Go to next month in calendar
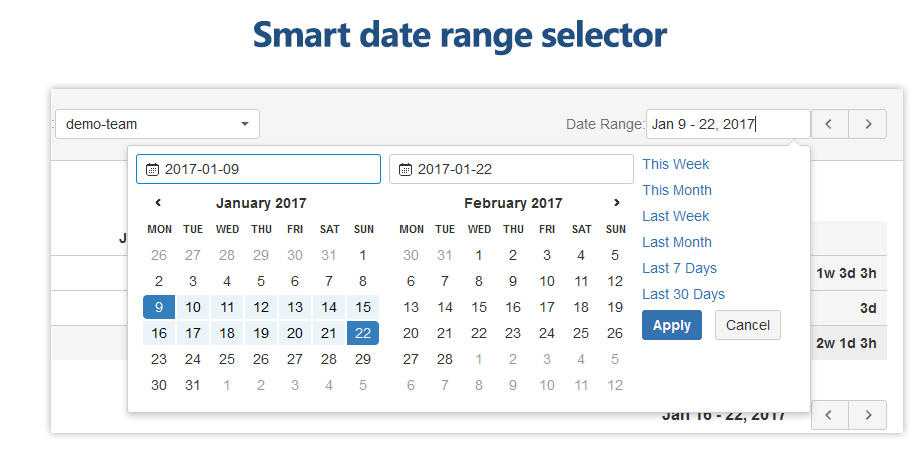 click(616, 203)
